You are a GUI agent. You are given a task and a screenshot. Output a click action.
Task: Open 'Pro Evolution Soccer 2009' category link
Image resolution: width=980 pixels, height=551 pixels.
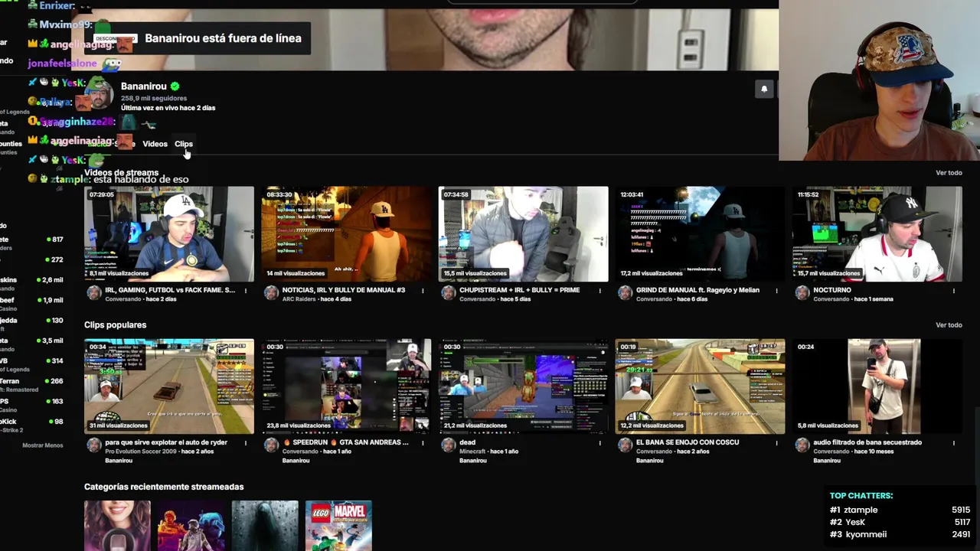coord(141,452)
